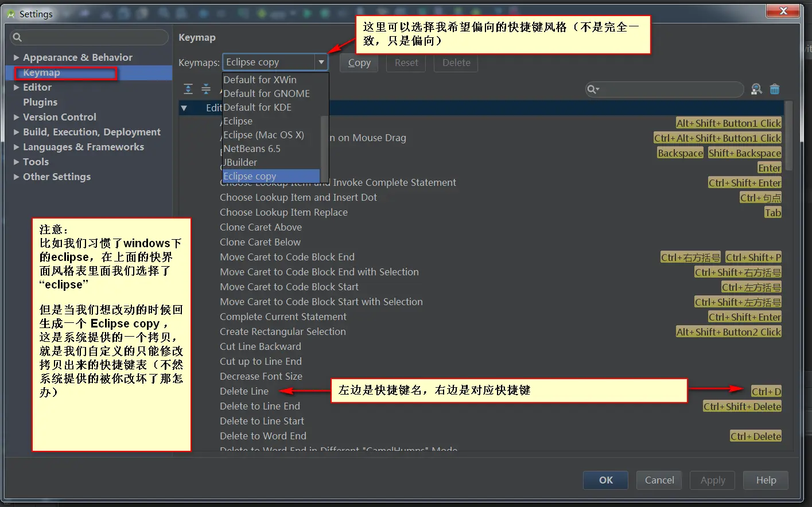
Task: Open Plugins settings page
Action: pos(40,102)
